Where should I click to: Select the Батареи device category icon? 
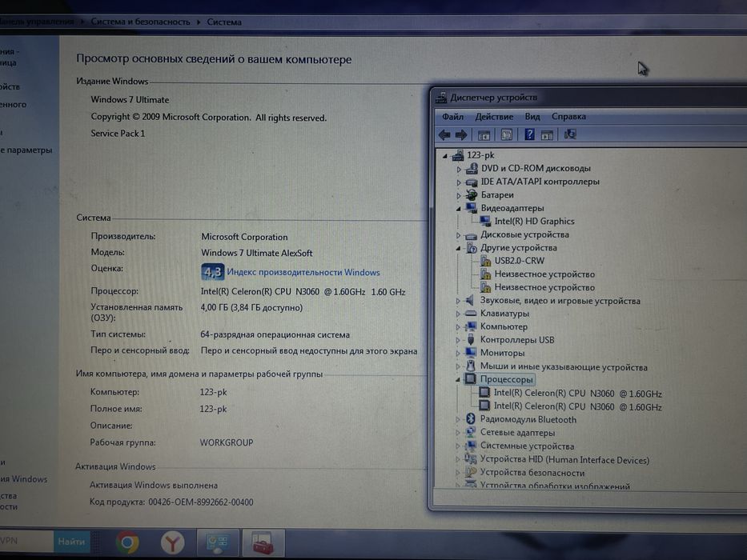coord(471,194)
